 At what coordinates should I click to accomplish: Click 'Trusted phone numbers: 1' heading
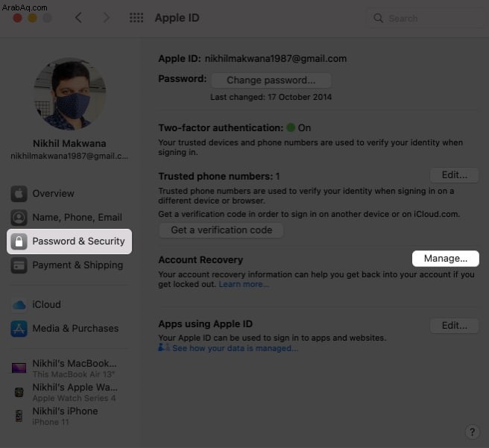coord(219,177)
